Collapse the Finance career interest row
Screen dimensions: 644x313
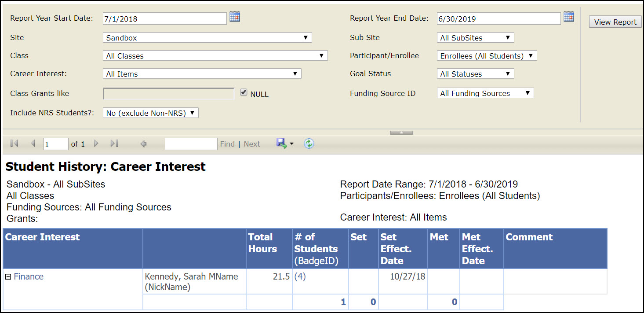click(x=8, y=277)
